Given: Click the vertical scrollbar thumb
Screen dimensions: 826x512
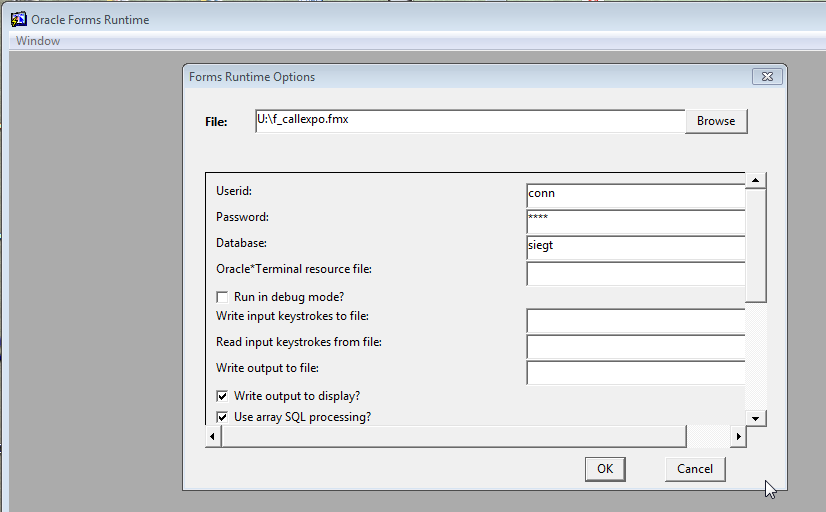Looking at the screenshot, I should (x=755, y=245).
